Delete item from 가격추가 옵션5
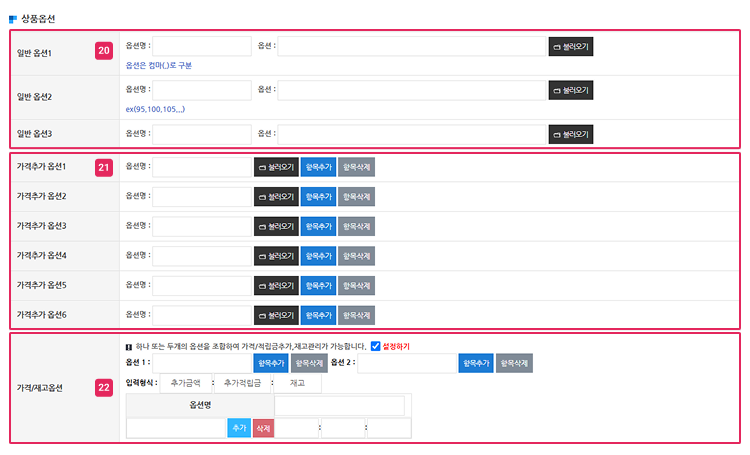The height and width of the screenshot is (455, 750). [356, 286]
